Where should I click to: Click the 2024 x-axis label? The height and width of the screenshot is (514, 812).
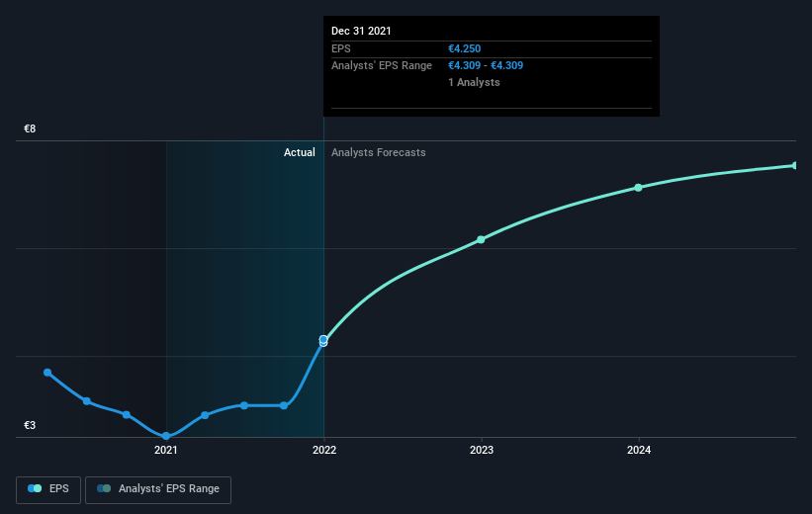click(639, 450)
